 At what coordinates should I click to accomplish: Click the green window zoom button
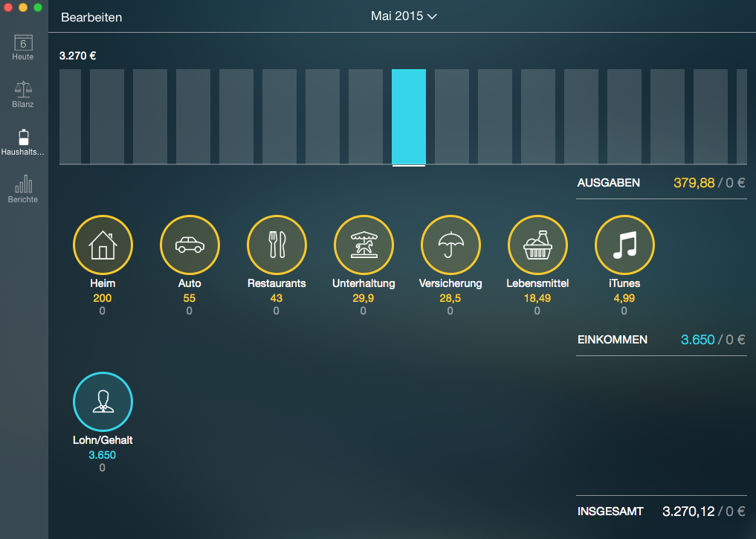coord(38,7)
